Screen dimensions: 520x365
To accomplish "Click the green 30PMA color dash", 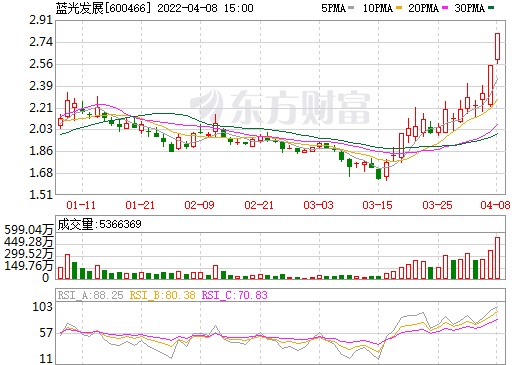I will pos(490,7).
